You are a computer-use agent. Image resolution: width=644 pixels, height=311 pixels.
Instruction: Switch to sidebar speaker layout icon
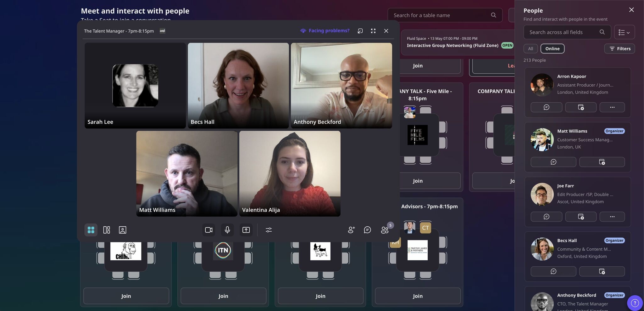(x=107, y=230)
